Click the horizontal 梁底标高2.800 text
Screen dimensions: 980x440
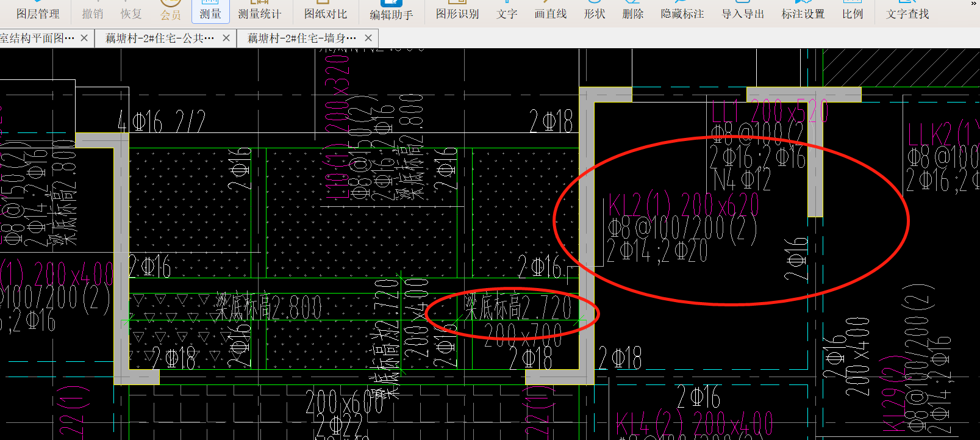coord(268,307)
